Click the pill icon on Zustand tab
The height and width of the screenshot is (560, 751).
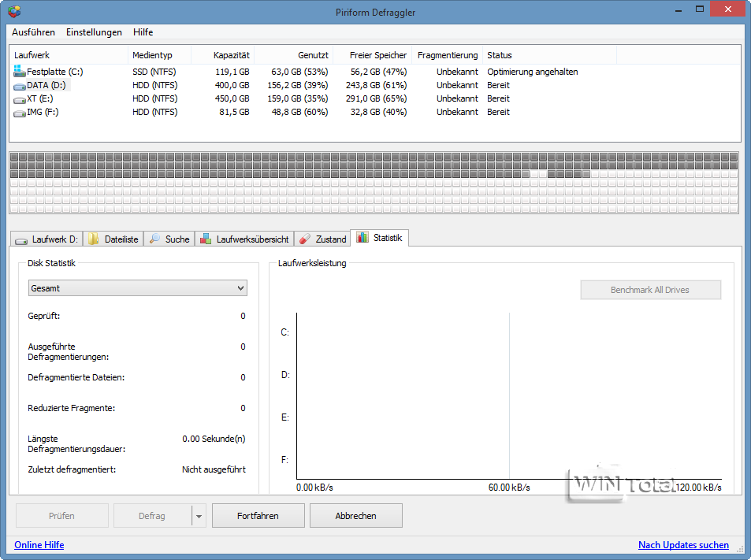(x=305, y=239)
